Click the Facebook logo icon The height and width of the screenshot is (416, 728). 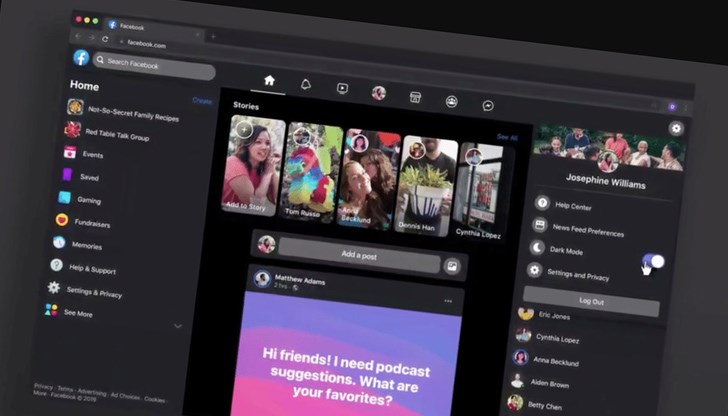coord(81,58)
